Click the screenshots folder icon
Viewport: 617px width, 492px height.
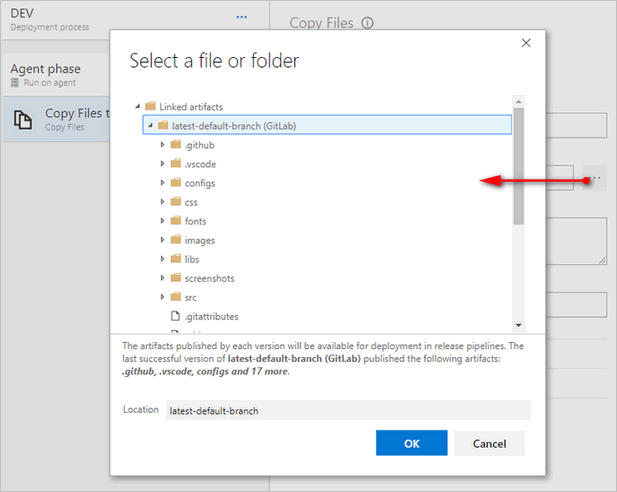click(x=175, y=278)
